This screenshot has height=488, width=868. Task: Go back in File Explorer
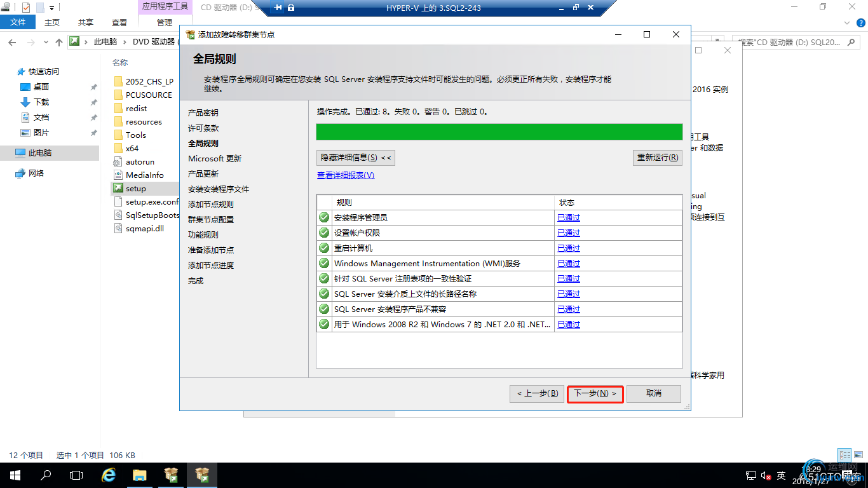pos(12,42)
